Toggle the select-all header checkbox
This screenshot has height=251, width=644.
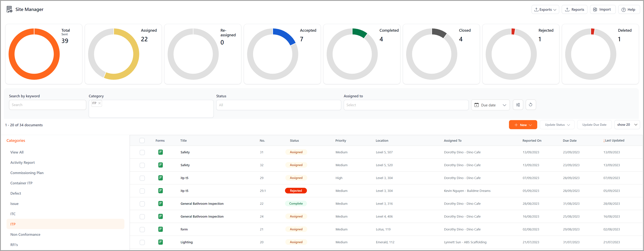pyautogui.click(x=142, y=140)
